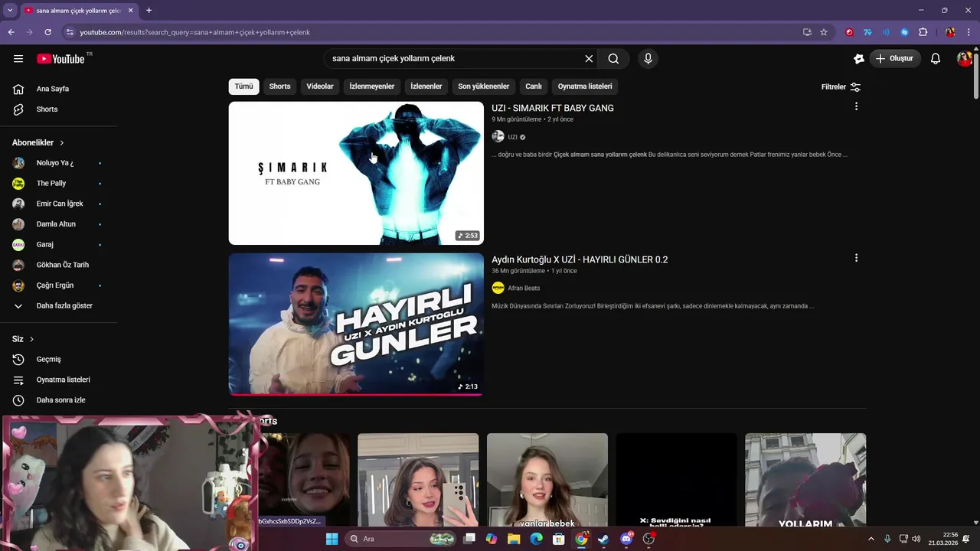Open the tab search dropdown arrow

pyautogui.click(x=10, y=11)
